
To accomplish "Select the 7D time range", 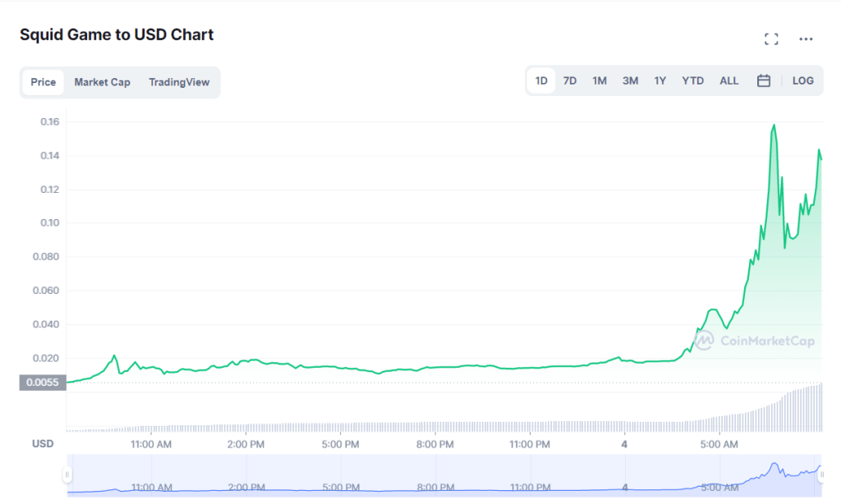I will 570,81.
